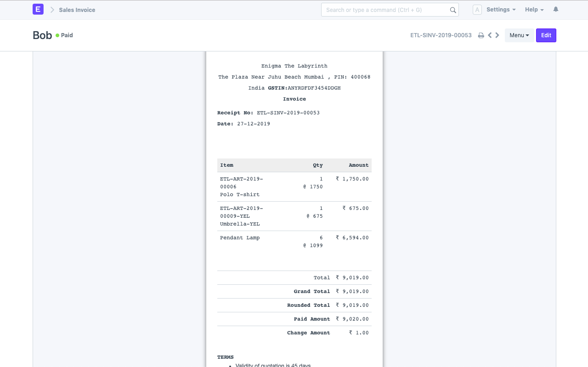588x367 pixels.
Task: Click Change Amount ₹ 1.00
Action: [x=359, y=333]
